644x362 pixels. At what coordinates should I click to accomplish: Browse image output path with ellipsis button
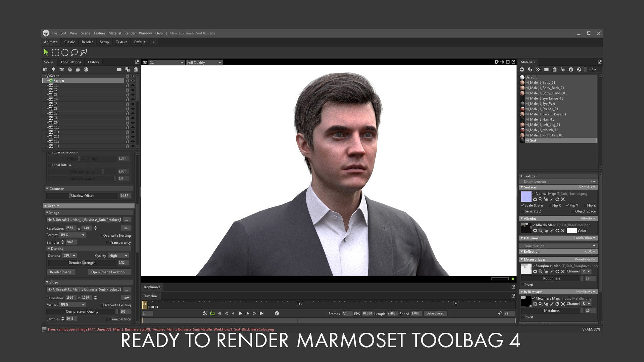click(x=127, y=220)
